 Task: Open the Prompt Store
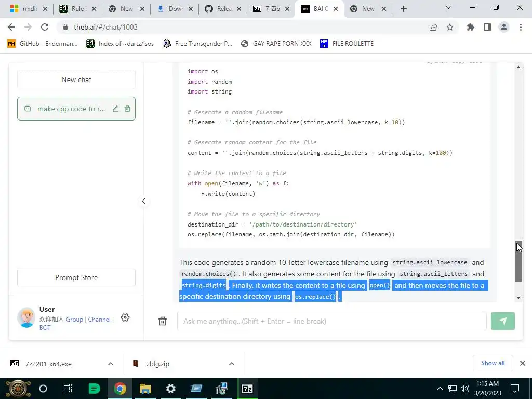tap(76, 277)
